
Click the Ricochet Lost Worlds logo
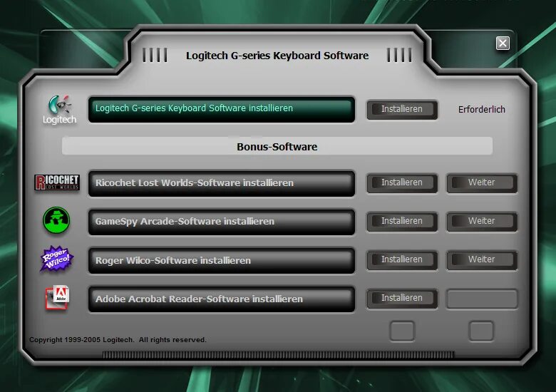57,182
